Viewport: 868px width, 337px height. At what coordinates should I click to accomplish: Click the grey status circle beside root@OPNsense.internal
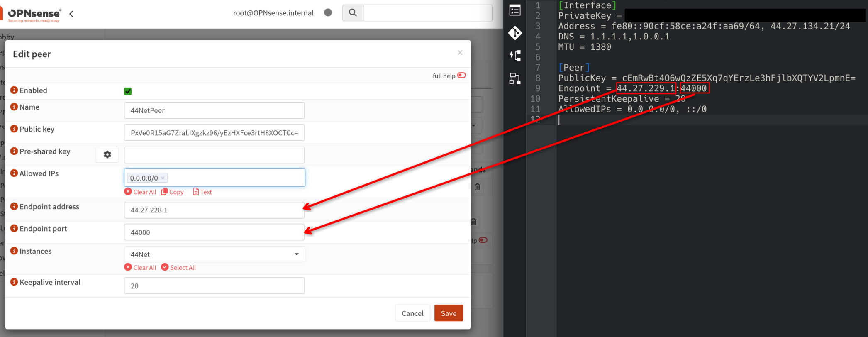coord(328,12)
